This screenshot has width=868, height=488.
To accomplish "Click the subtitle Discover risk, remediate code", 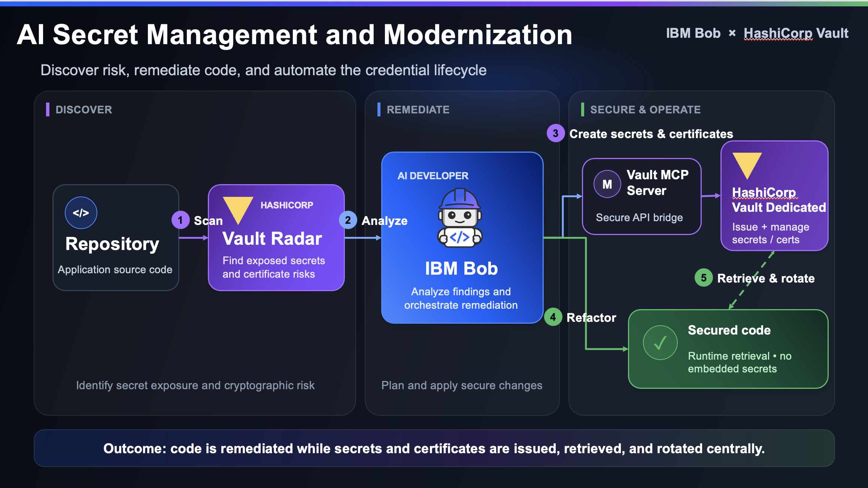I will [x=263, y=70].
